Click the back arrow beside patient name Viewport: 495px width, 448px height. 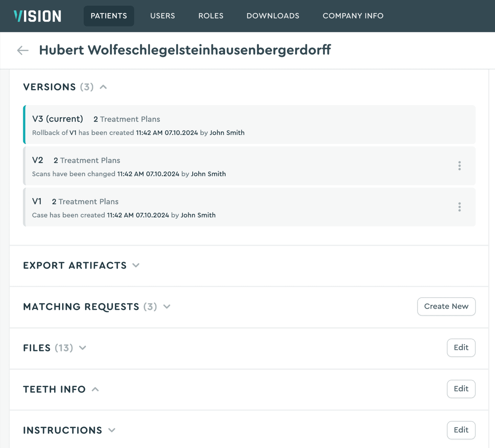coord(22,50)
